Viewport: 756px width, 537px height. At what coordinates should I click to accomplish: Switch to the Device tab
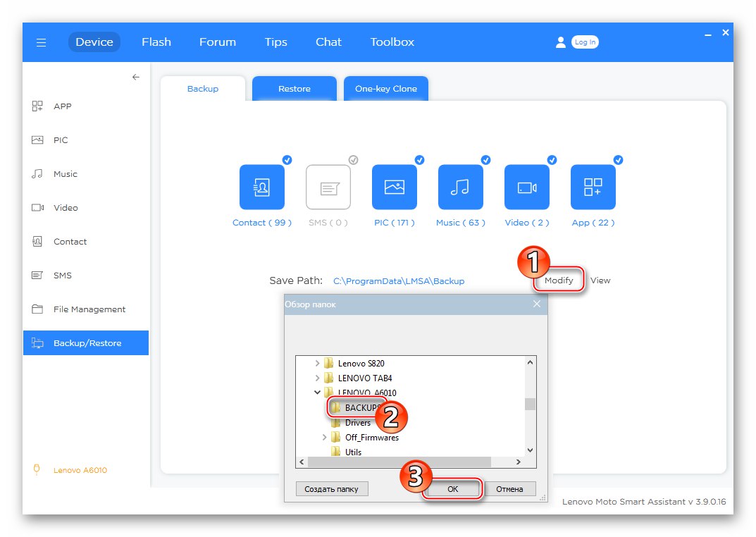coord(94,42)
